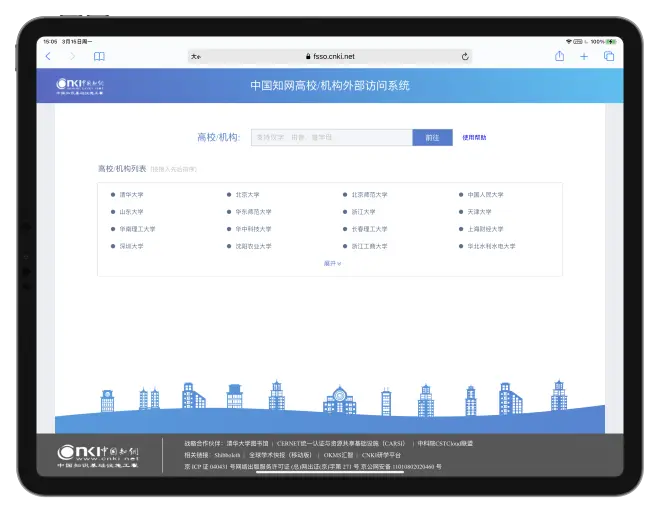Add a new tab with the plus icon

(x=584, y=56)
